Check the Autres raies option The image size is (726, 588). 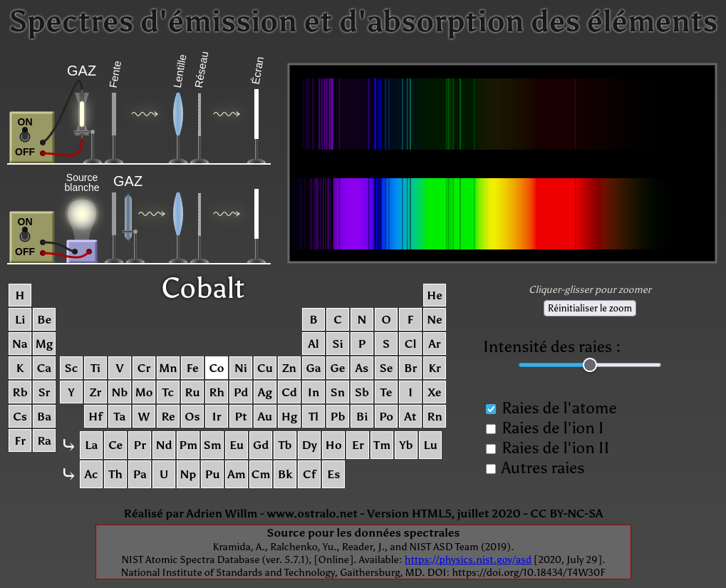491,469
